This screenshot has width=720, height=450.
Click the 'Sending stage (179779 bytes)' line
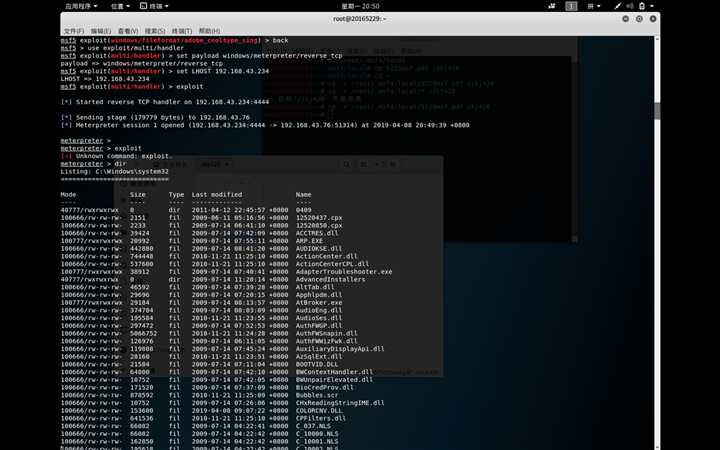coord(155,118)
